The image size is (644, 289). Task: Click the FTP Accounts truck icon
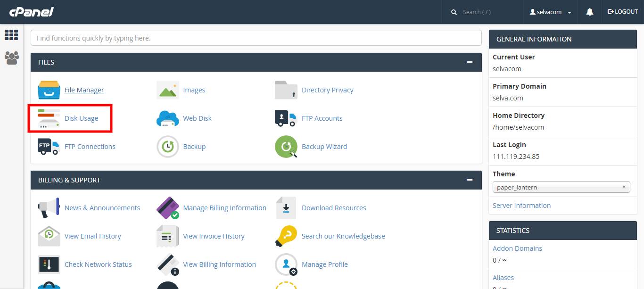pos(286,118)
